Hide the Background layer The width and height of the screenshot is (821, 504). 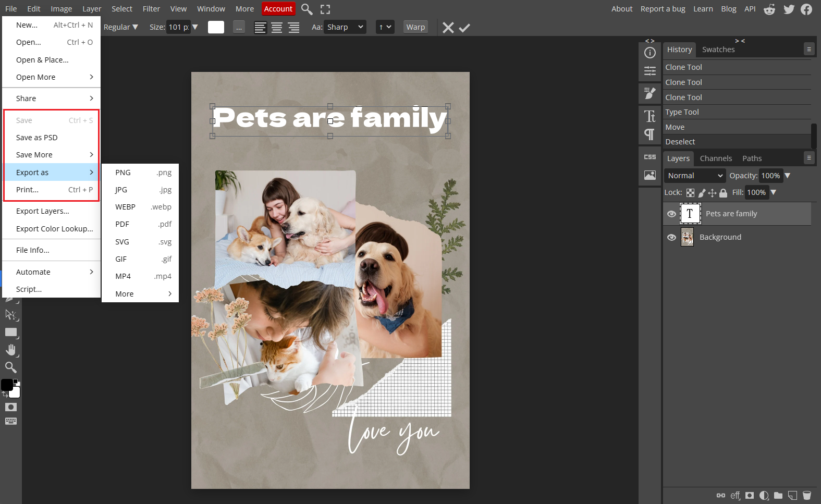[671, 237]
